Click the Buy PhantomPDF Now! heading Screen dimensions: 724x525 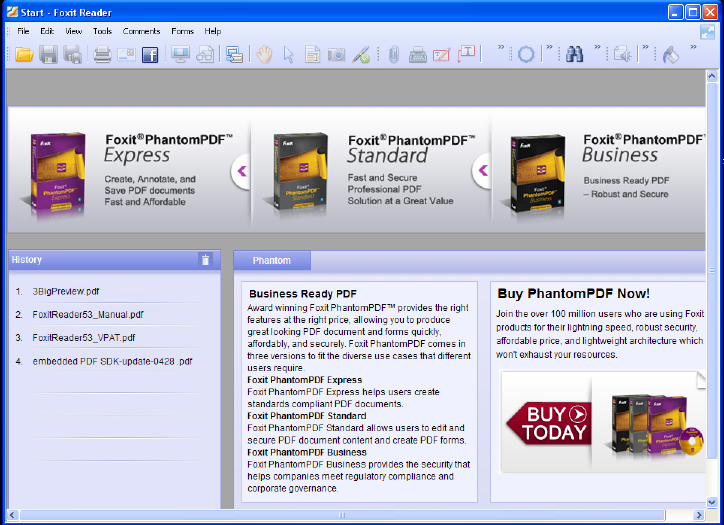(573, 293)
